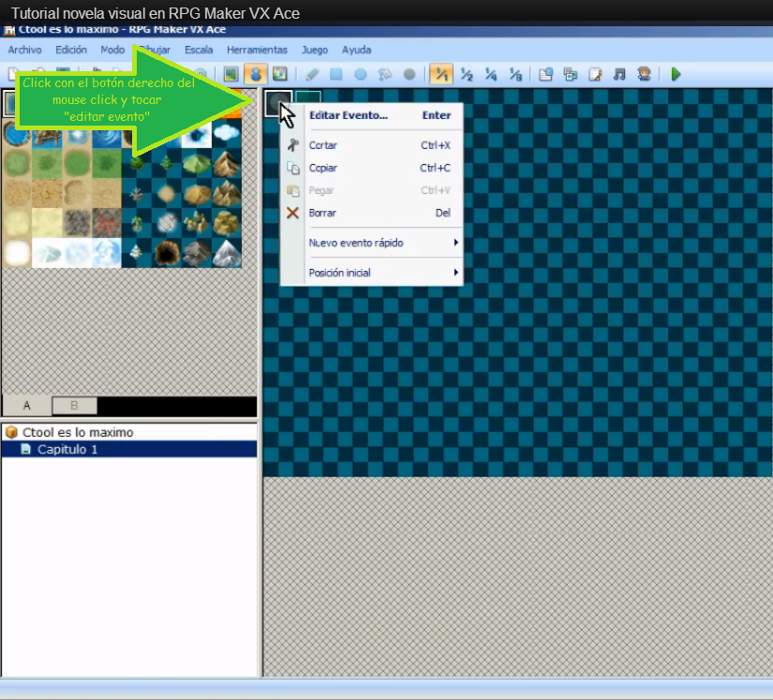Select Ctool es lo maximo project node
This screenshot has width=773, height=700.
[x=78, y=432]
